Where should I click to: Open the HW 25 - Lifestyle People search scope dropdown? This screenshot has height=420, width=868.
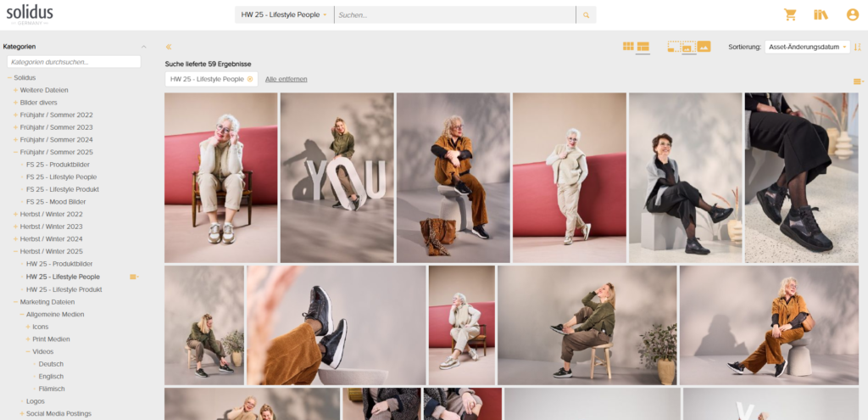pos(284,14)
